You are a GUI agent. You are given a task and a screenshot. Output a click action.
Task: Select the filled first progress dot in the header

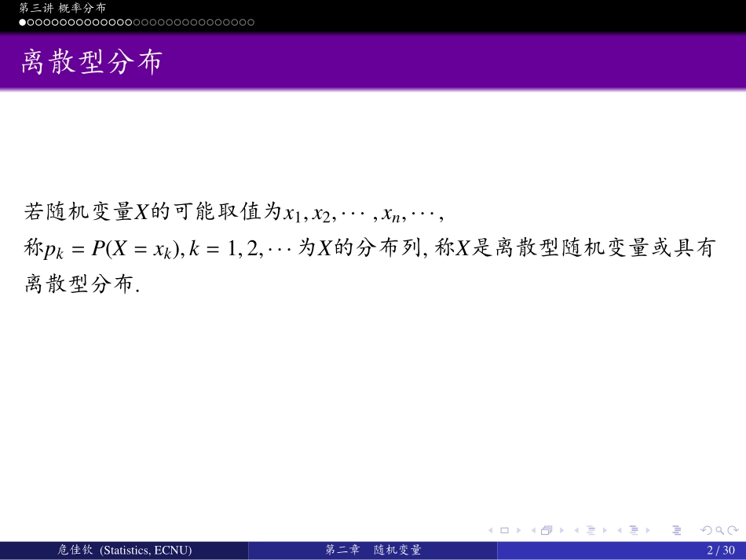[22, 22]
